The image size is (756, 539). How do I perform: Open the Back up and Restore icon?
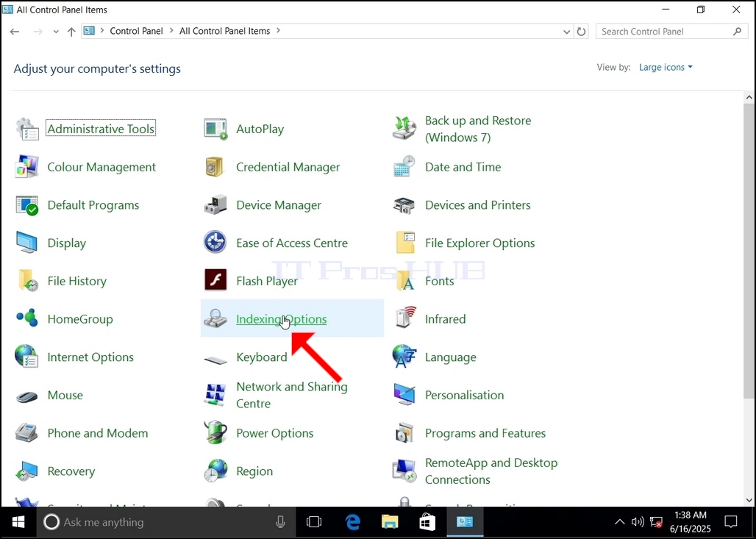coord(404,129)
